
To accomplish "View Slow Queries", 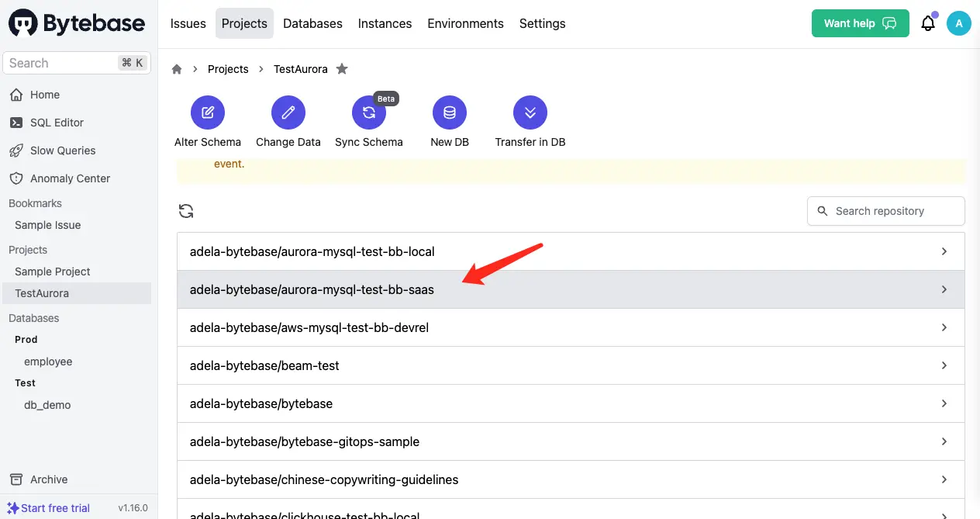I will [x=63, y=150].
